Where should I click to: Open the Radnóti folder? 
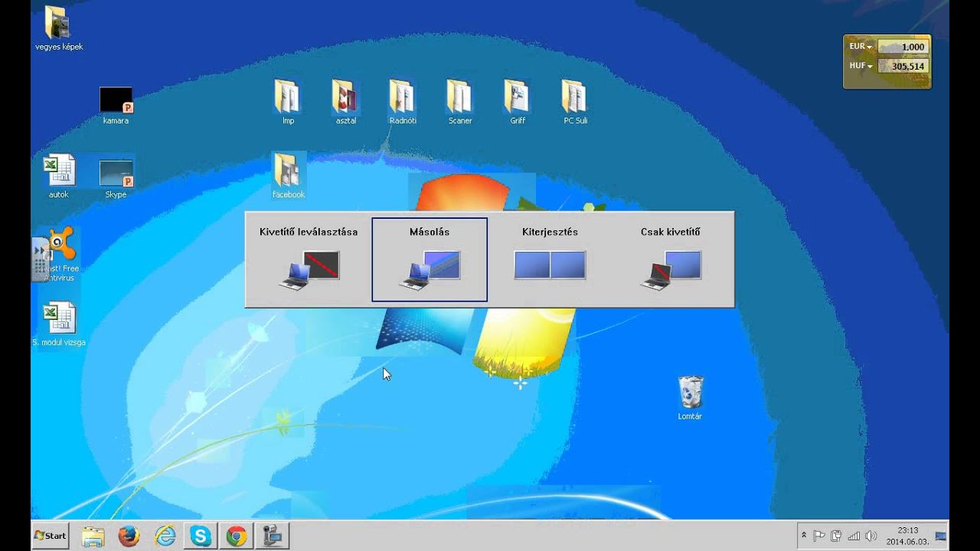(403, 102)
